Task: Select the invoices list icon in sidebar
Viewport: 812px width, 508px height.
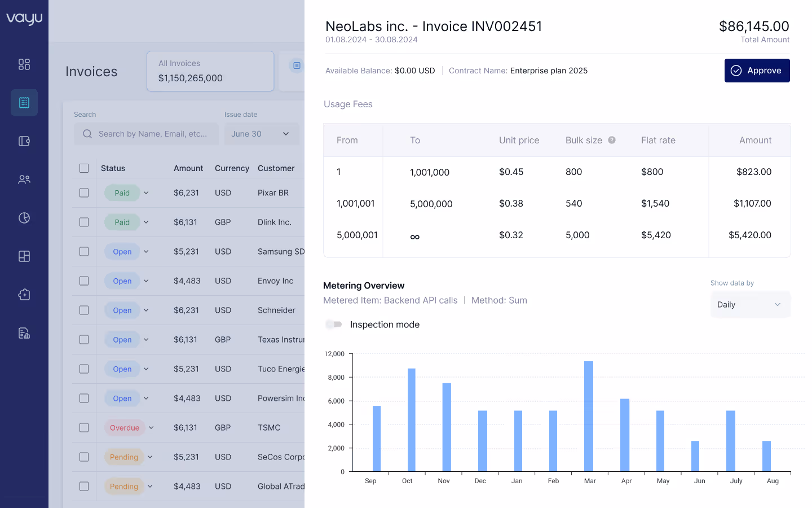Action: click(x=24, y=103)
